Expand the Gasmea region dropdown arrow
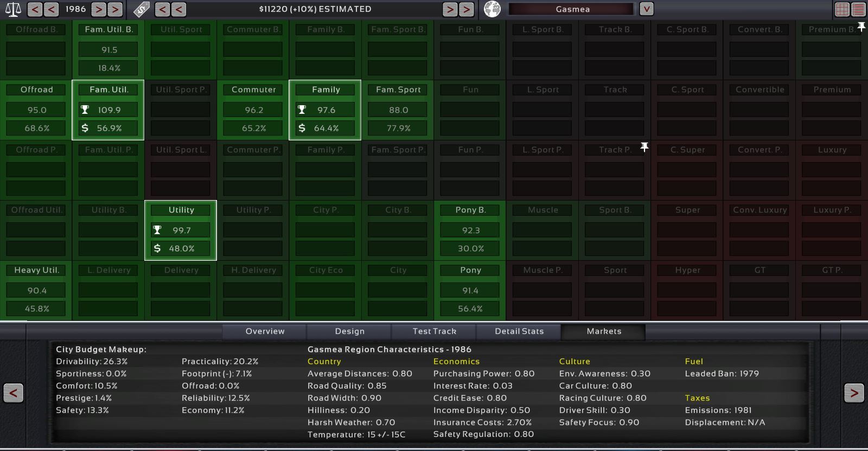The width and height of the screenshot is (868, 451). tap(646, 9)
